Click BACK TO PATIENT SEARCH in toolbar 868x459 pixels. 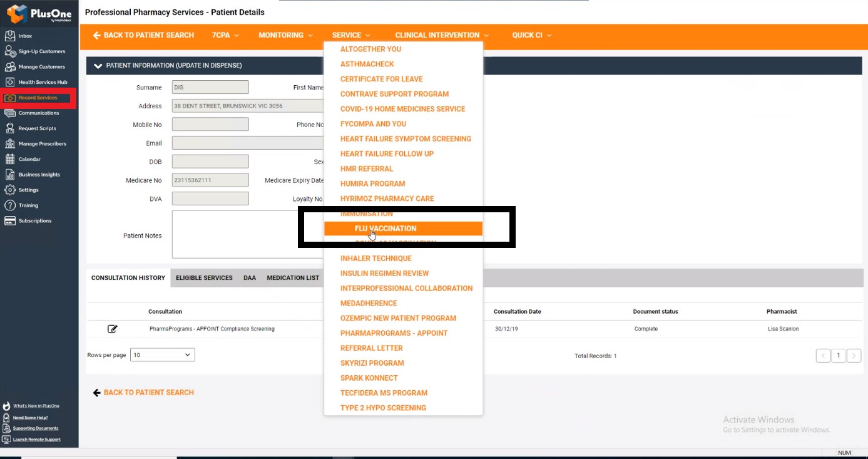coord(149,35)
